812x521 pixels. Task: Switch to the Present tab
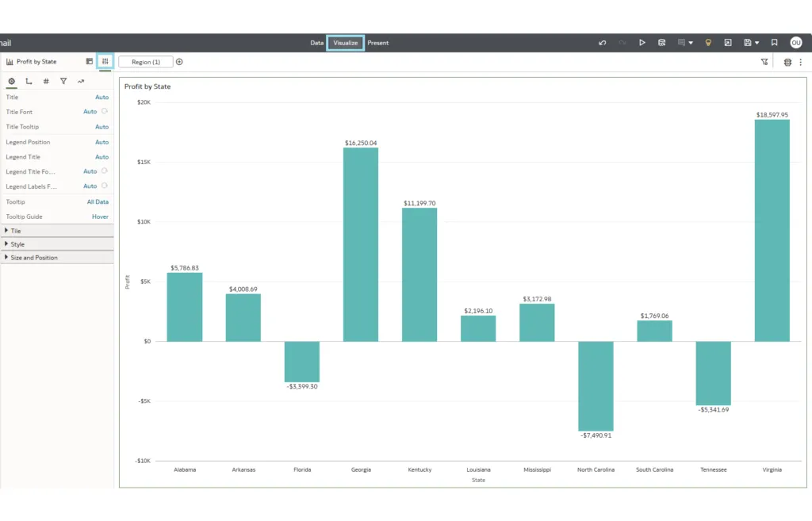coord(378,43)
